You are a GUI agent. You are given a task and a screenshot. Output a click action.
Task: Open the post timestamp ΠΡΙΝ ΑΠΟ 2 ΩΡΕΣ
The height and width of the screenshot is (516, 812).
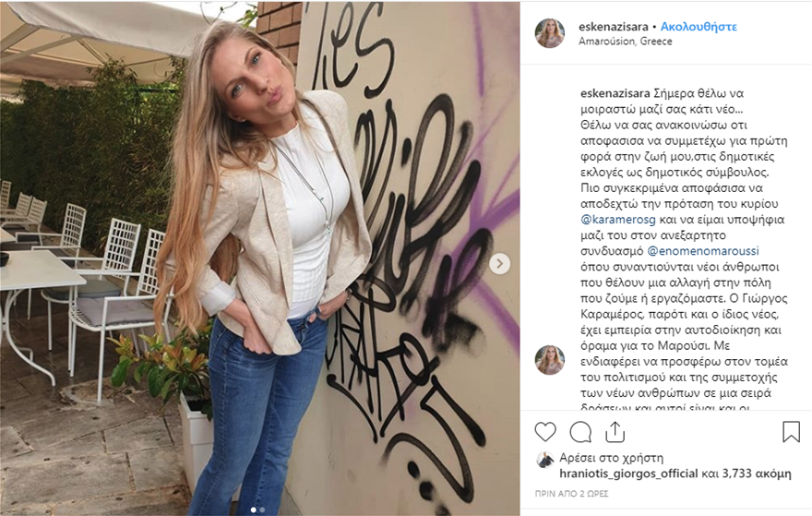coord(572,494)
